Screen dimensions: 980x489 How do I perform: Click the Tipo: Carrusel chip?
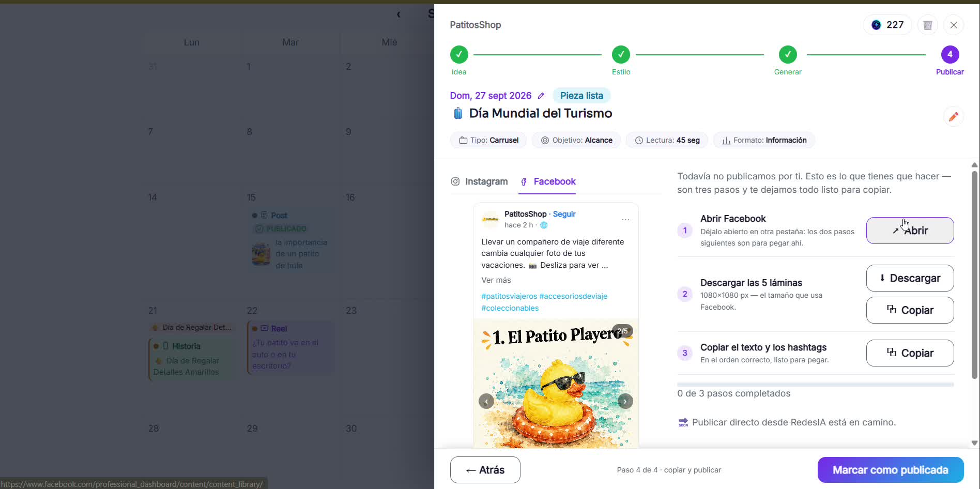point(488,140)
